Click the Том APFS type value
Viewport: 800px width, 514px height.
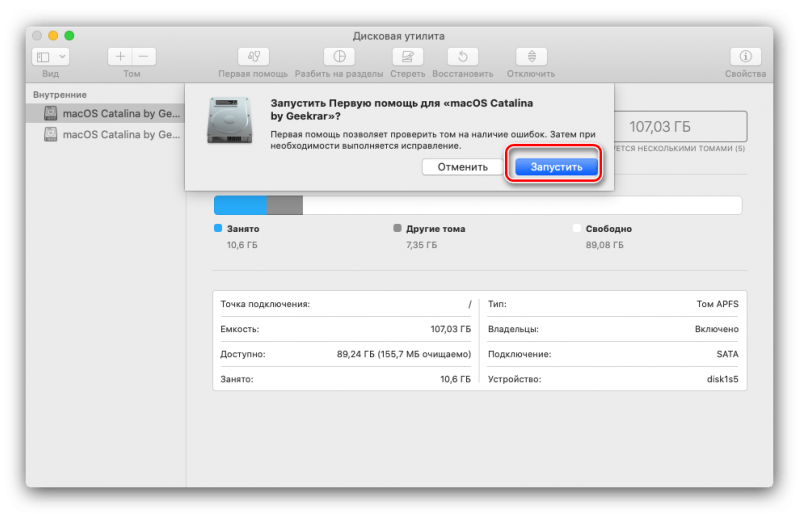(717, 304)
